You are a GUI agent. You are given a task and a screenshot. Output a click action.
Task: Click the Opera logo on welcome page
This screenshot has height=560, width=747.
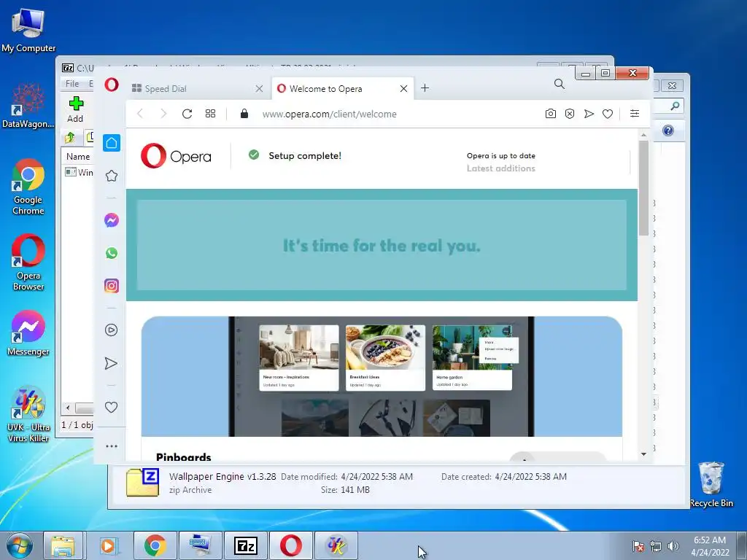pyautogui.click(x=176, y=156)
